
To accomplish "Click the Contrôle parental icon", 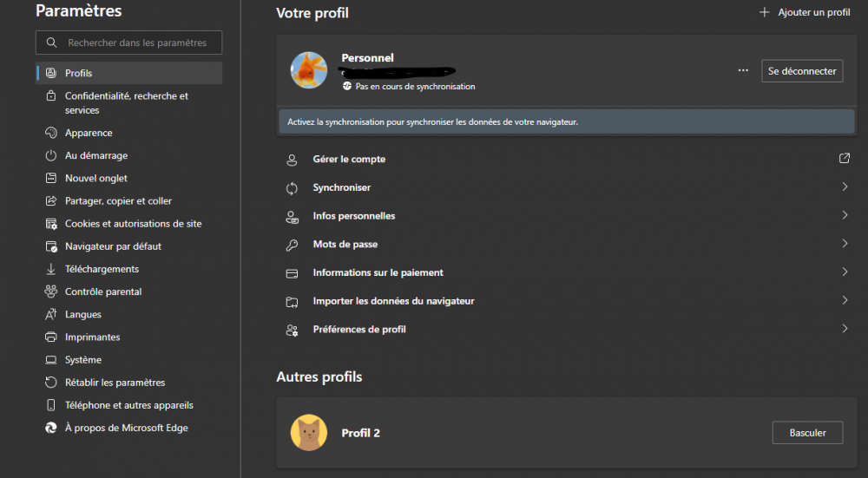I will click(x=51, y=291).
